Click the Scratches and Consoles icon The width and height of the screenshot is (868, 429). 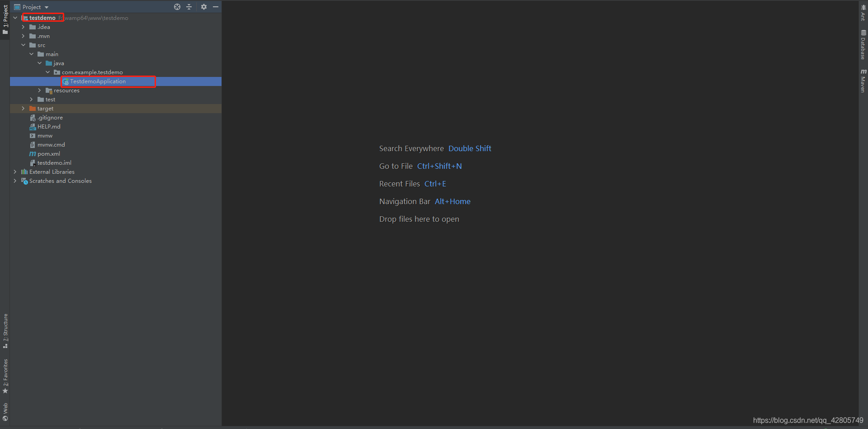24,181
